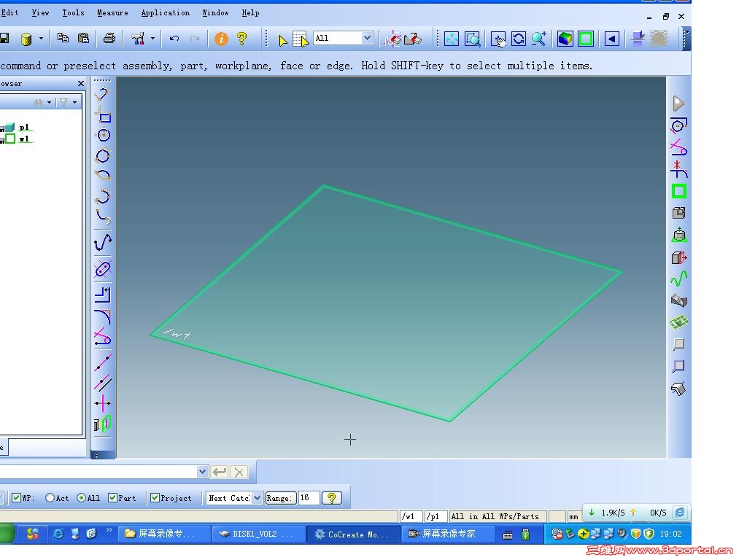The image size is (747, 560).
Task: Select the slot sketch tool
Action: coord(102,270)
